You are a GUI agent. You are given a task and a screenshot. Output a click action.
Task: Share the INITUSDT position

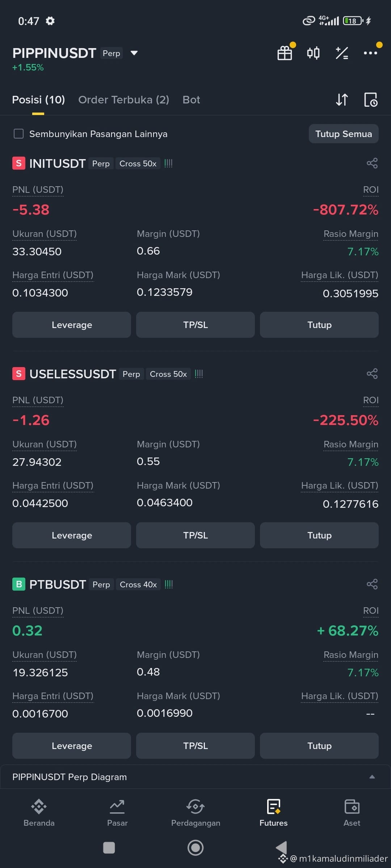click(x=372, y=163)
